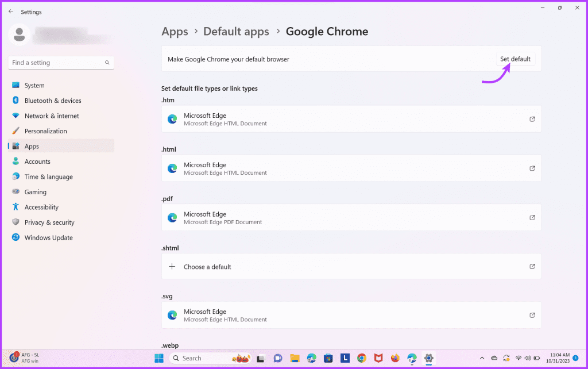Change the .htm default app row
This screenshot has width=588, height=369.
[x=351, y=119]
